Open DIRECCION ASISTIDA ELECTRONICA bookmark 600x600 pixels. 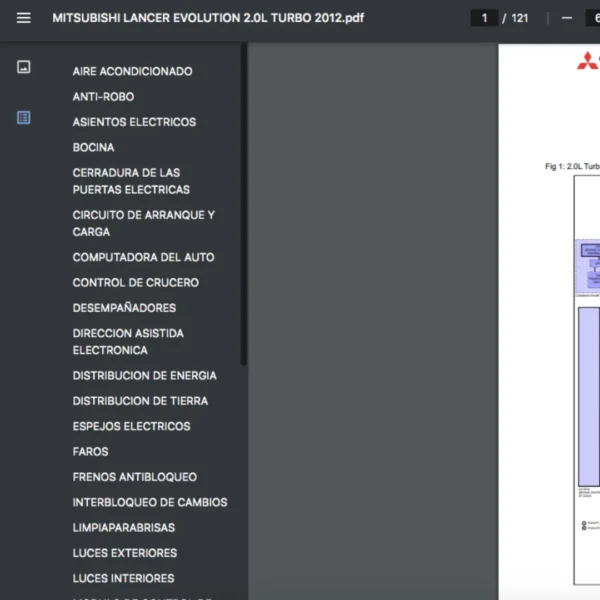tap(128, 341)
